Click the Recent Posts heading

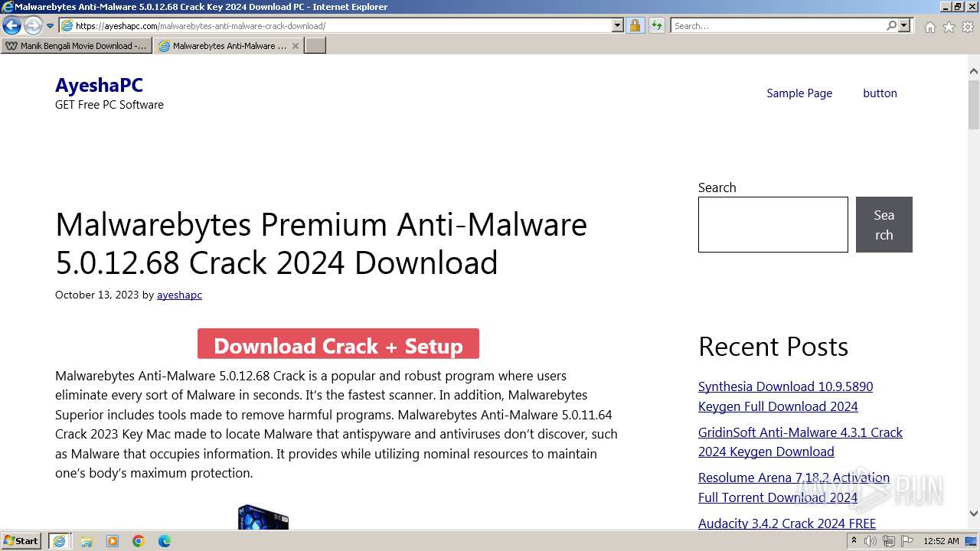tap(773, 347)
